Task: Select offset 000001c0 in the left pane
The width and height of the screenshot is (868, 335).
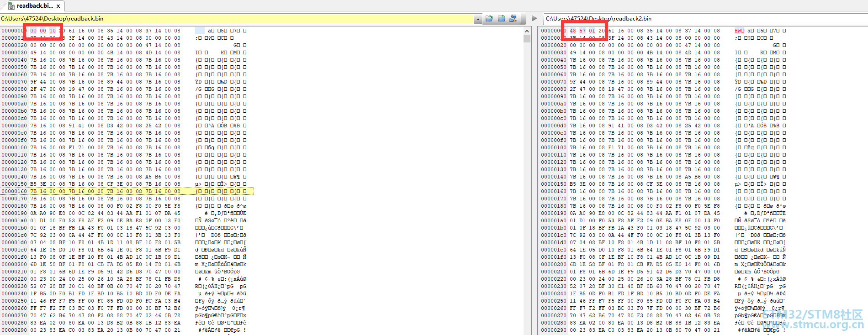Action: point(14,235)
